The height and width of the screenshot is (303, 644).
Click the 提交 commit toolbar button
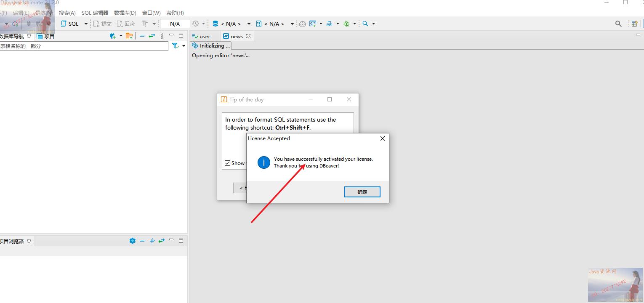(102, 24)
